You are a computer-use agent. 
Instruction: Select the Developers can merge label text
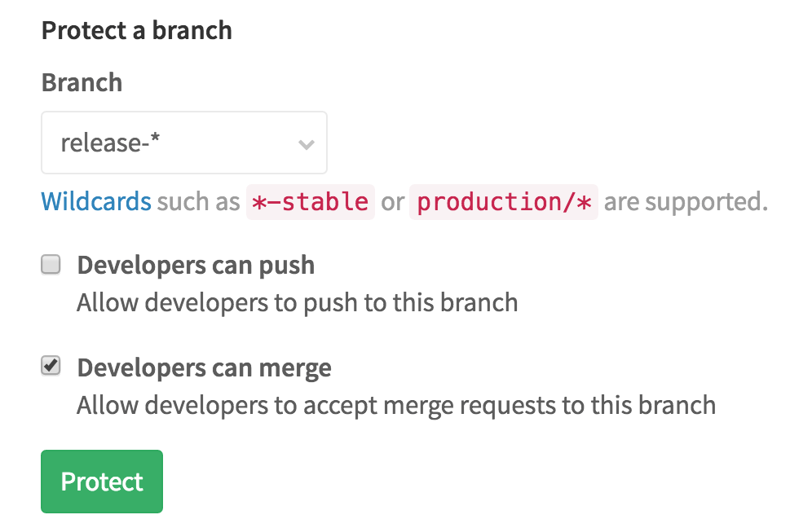tap(204, 367)
